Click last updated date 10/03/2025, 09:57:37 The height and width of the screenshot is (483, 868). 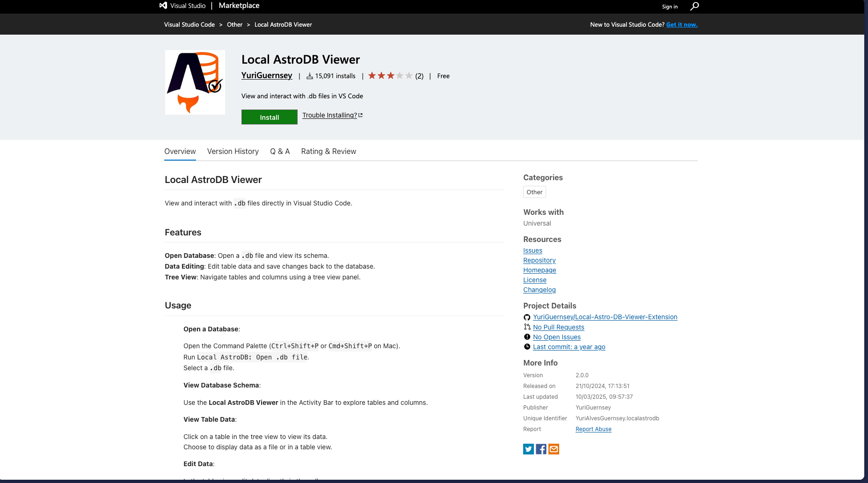[x=604, y=397]
